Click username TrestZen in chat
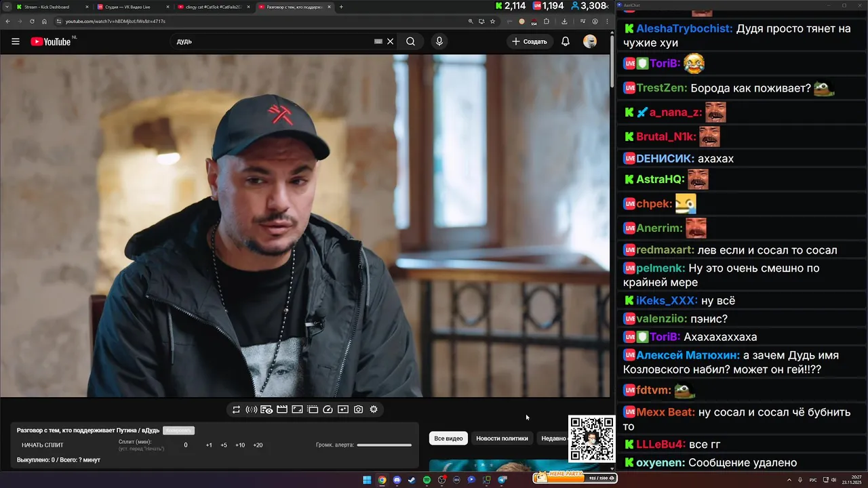 662,88
